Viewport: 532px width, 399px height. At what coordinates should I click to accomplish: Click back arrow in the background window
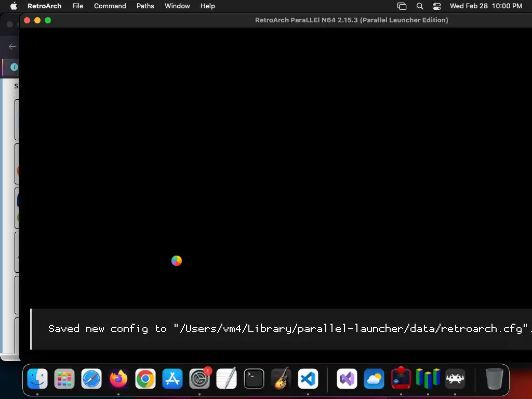(12, 46)
